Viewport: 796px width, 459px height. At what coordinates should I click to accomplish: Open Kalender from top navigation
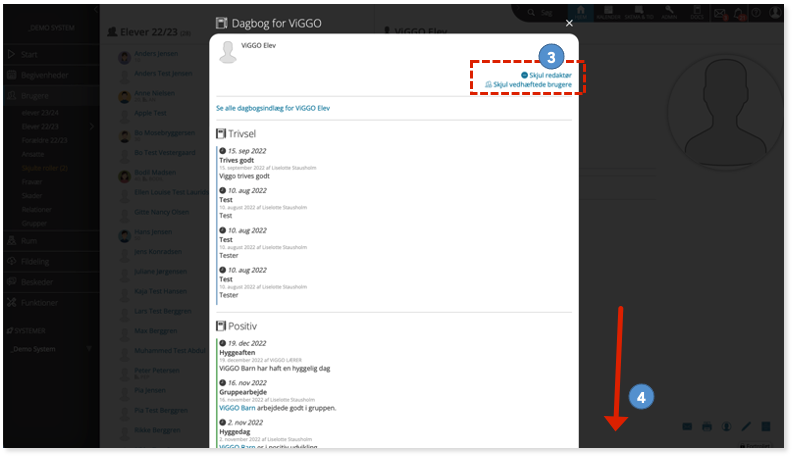pos(608,13)
